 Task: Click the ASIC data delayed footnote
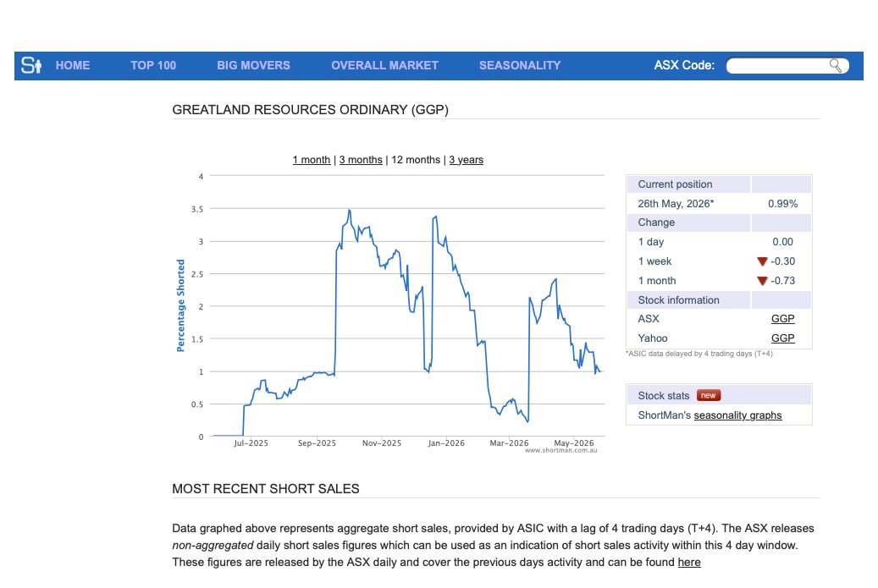click(x=699, y=354)
